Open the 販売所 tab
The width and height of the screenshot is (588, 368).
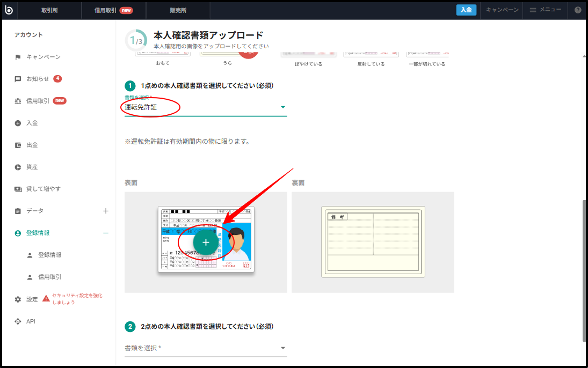pos(178,11)
